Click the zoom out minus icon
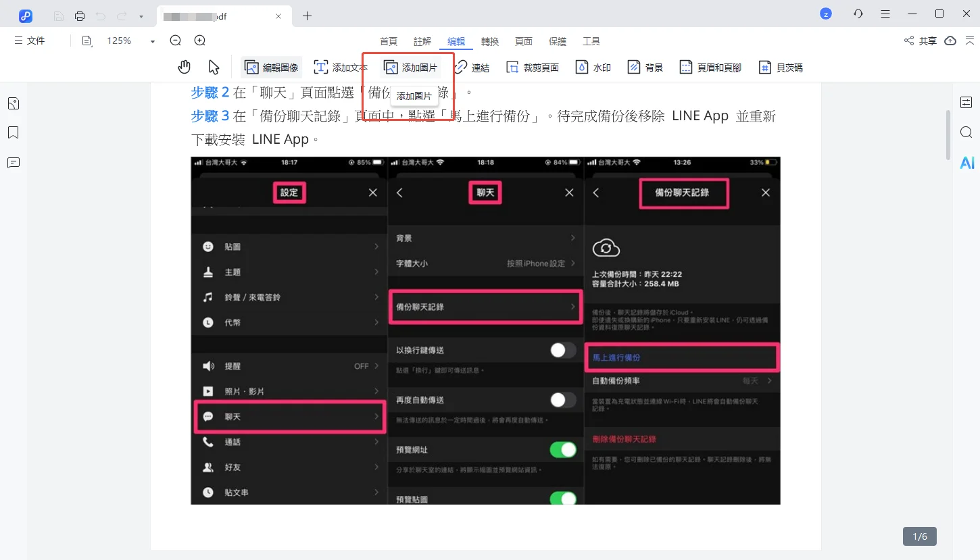Screen dimensions: 980x560 176,41
